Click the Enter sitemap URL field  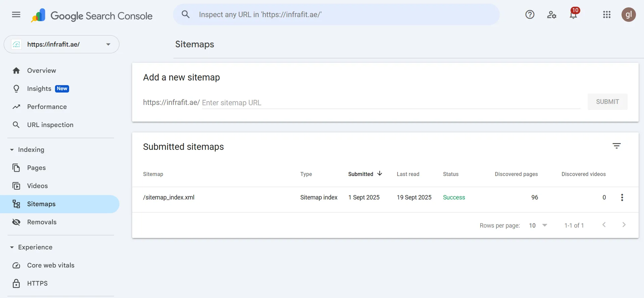point(390,103)
